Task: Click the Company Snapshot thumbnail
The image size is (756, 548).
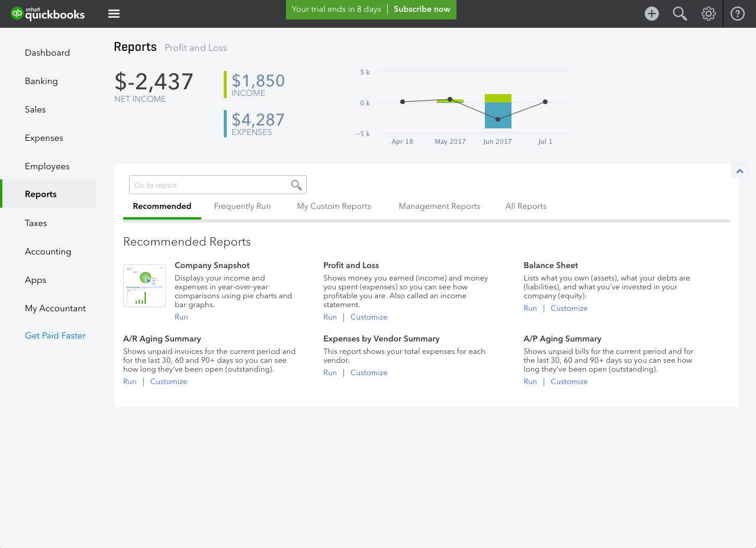Action: click(x=144, y=286)
